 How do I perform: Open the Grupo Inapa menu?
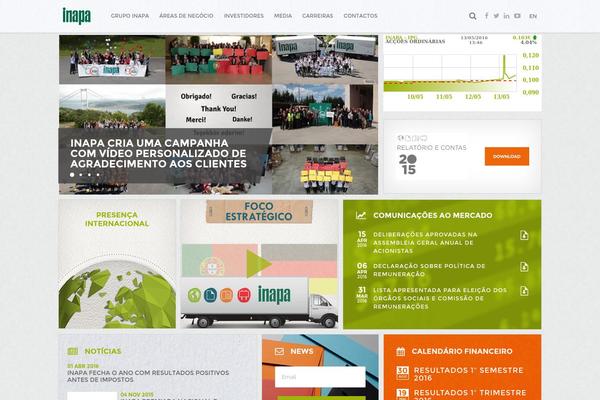pyautogui.click(x=130, y=16)
